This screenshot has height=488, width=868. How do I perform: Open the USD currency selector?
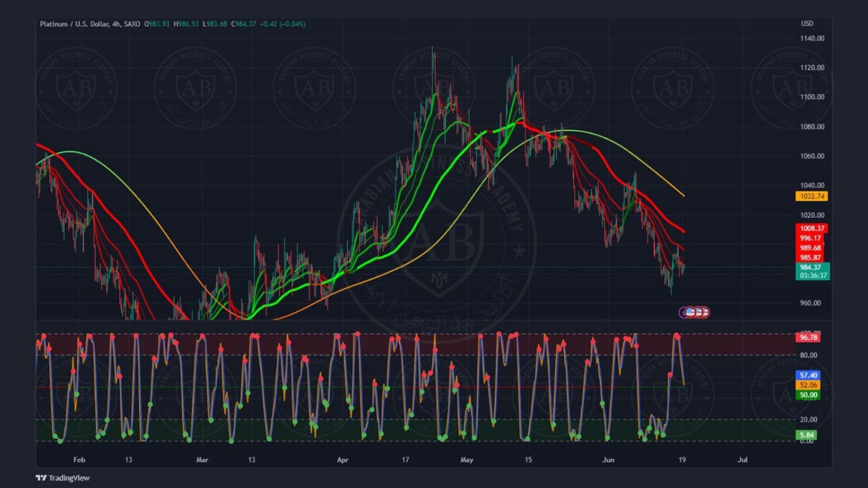pos(807,24)
